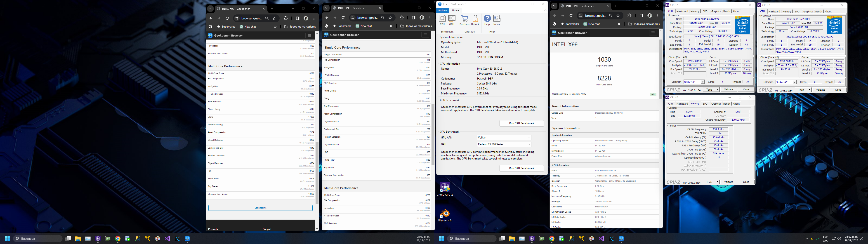Viewport: 868px width, 244px height.
Task: Click the Intel Xeon E5-2630 v3 link in rightmost Chrome
Action: pos(606,171)
